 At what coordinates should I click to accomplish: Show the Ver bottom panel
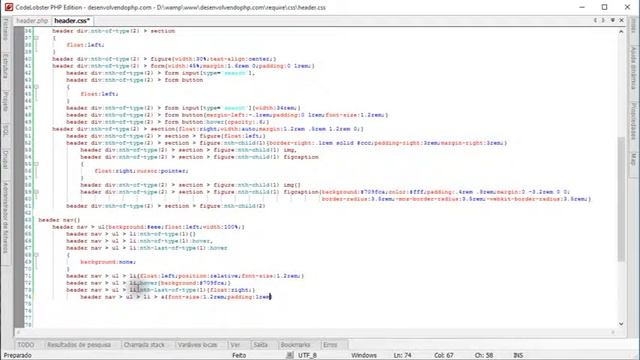coord(235,345)
